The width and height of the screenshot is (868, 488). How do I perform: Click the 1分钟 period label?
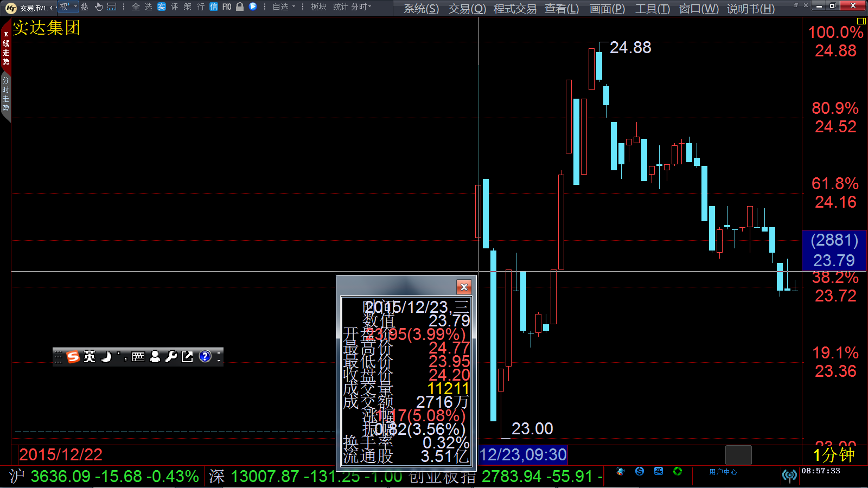click(833, 454)
